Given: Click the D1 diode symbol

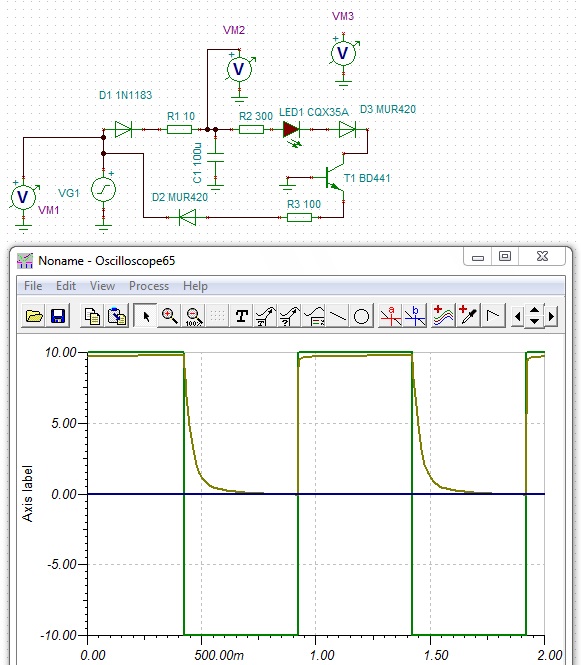Looking at the screenshot, I should point(123,129).
